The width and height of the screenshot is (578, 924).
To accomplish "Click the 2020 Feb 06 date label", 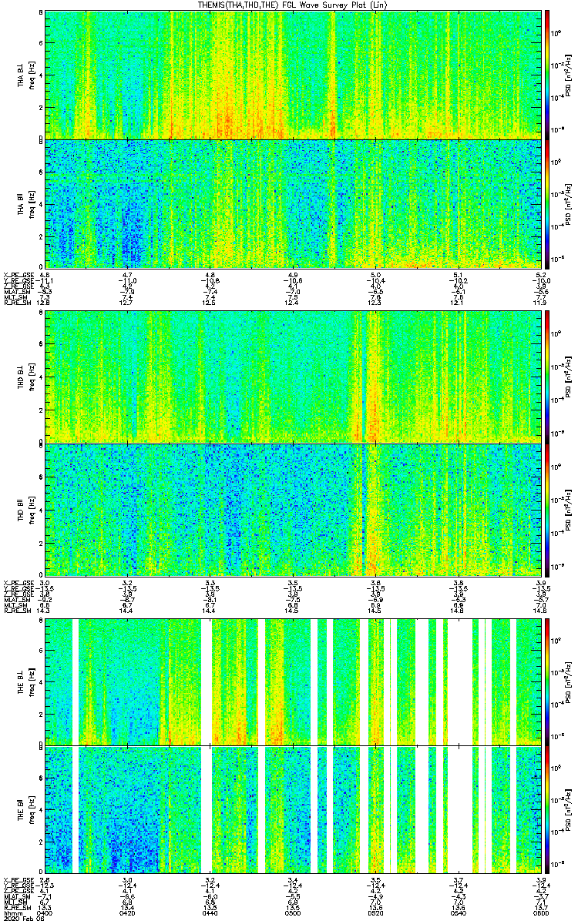I will pos(20,919).
